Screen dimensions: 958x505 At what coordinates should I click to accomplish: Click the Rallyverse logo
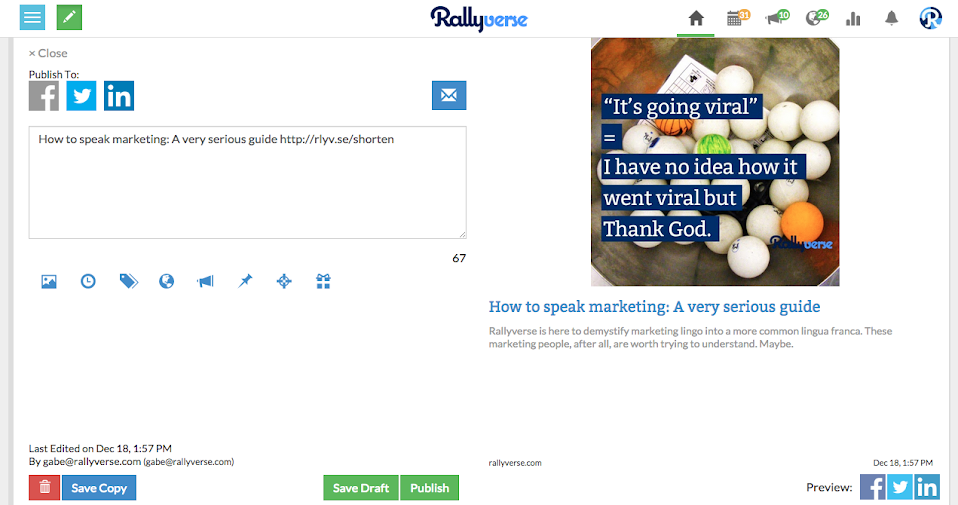[x=479, y=19]
